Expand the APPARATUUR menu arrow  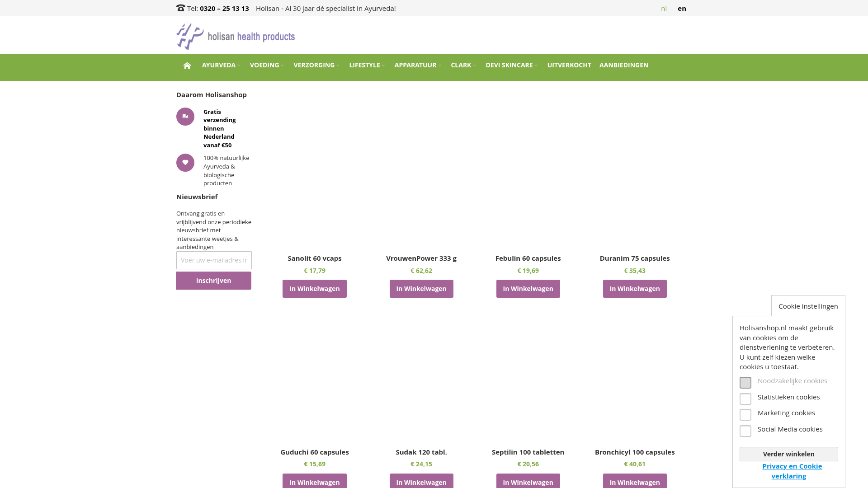coord(440,66)
